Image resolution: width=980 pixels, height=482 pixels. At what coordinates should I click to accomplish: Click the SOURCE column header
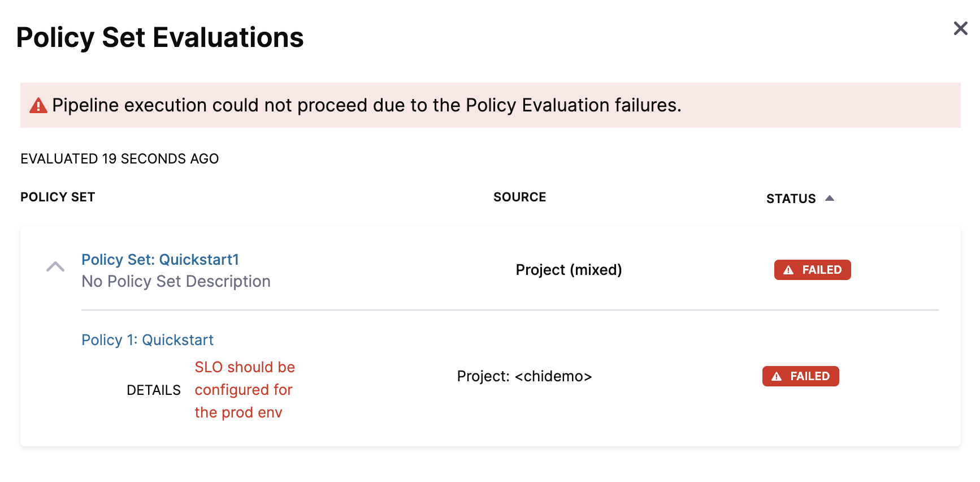tap(519, 197)
